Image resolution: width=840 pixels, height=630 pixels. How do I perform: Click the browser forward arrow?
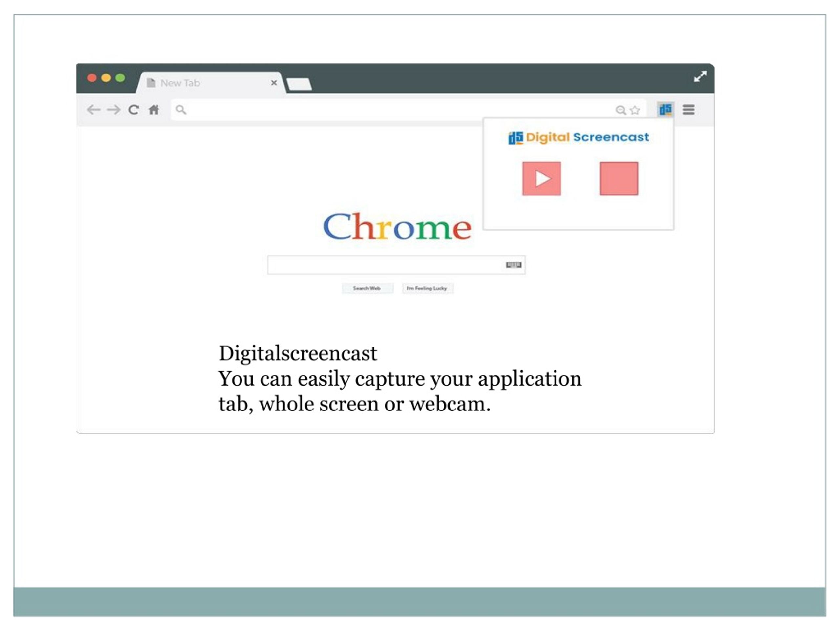114,110
